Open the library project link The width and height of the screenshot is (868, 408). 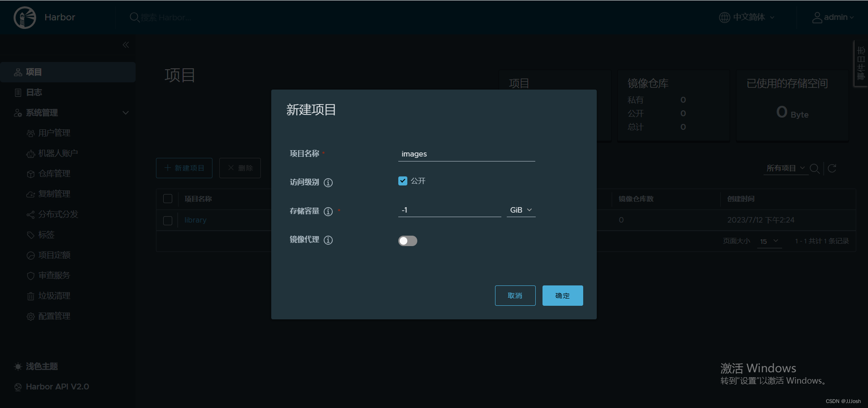click(195, 220)
